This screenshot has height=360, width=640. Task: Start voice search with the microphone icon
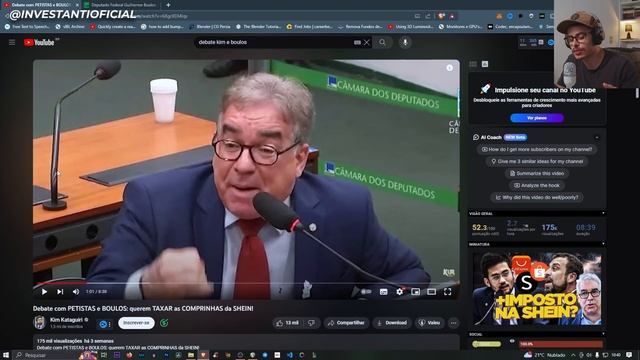(x=405, y=42)
